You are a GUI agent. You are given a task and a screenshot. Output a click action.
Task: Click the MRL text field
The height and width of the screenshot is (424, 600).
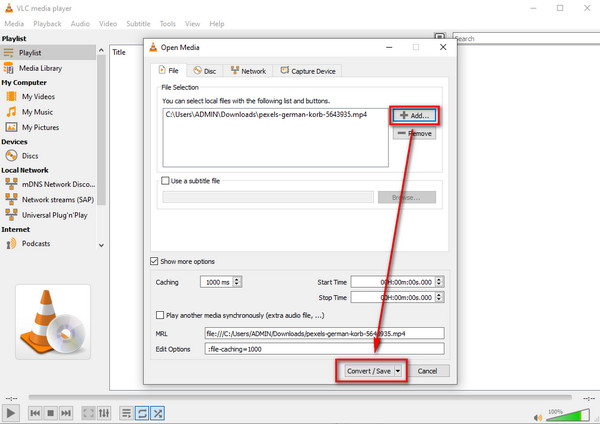tap(324, 333)
